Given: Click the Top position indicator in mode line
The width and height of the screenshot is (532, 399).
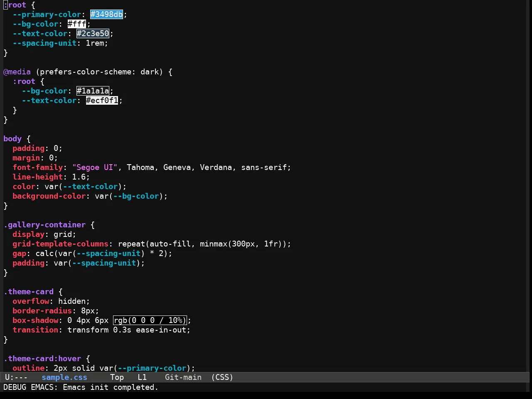Looking at the screenshot, I should 117,377.
